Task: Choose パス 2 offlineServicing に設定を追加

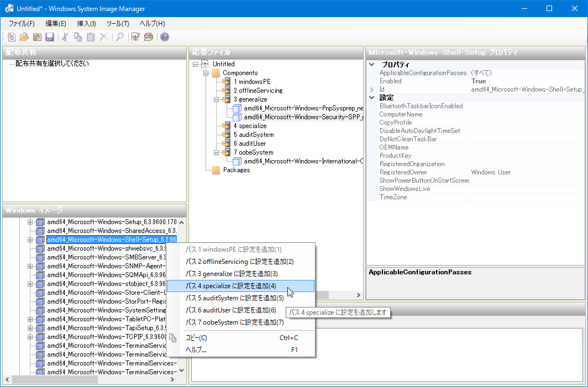Action: coord(240,262)
